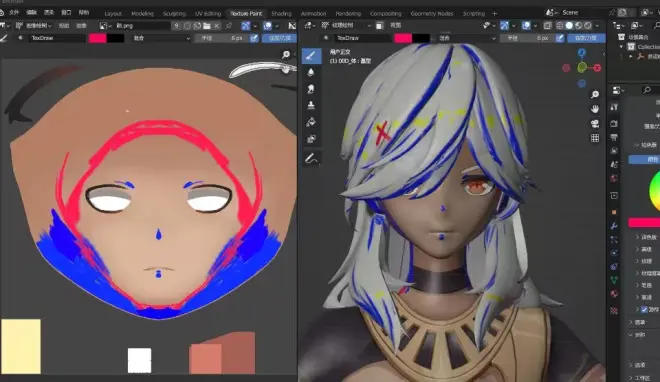Open 3D viewport mode dropdown (纹理绘制)
Viewport: 660px width, 382px height.
(x=347, y=26)
